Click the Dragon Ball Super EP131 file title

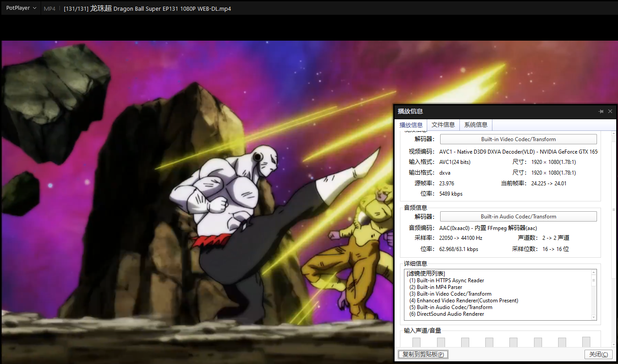(x=147, y=8)
